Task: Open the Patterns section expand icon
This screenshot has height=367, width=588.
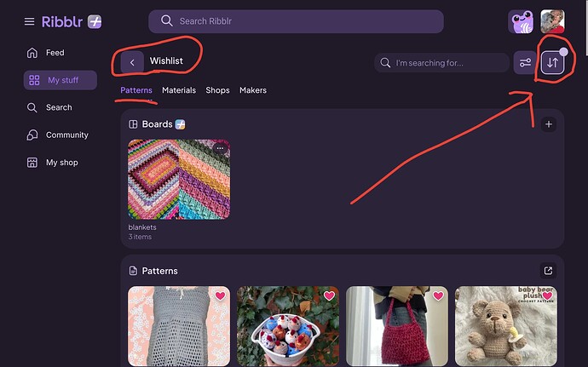Action: [548, 271]
